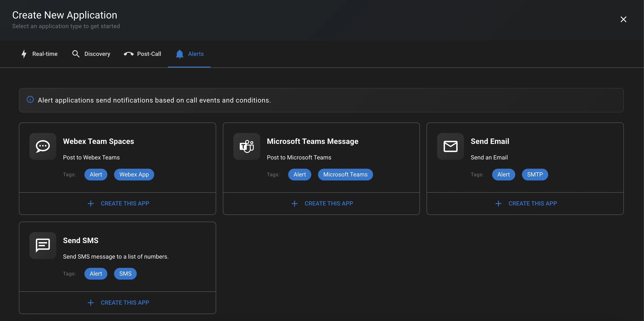644x321 pixels.
Task: Click the alert applications info banner text
Action: tap(154, 100)
